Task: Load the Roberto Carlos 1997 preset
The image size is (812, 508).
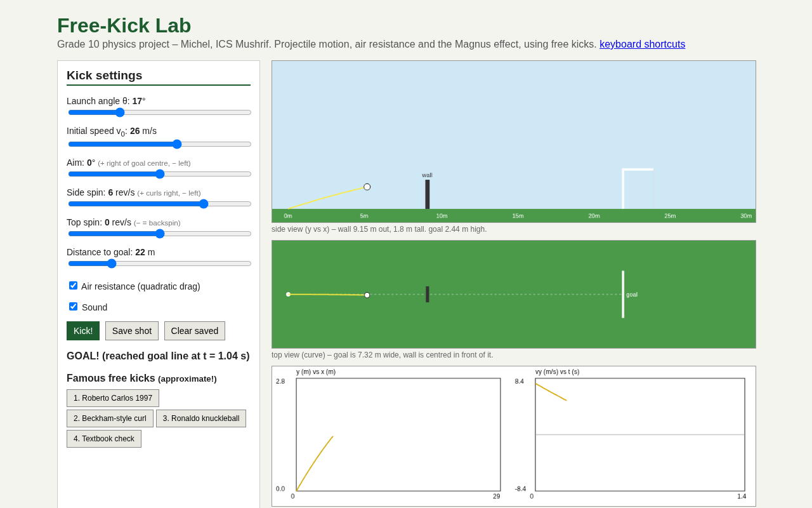Action: click(113, 398)
